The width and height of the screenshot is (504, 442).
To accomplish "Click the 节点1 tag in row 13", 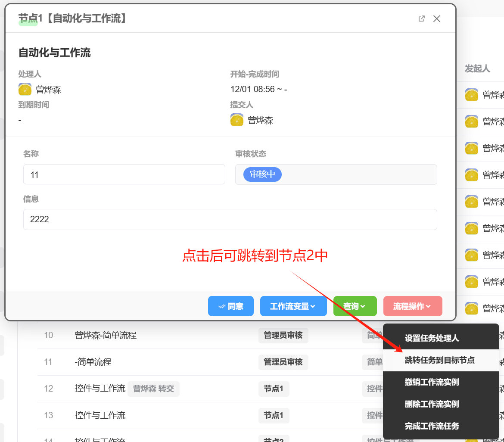I will (274, 415).
